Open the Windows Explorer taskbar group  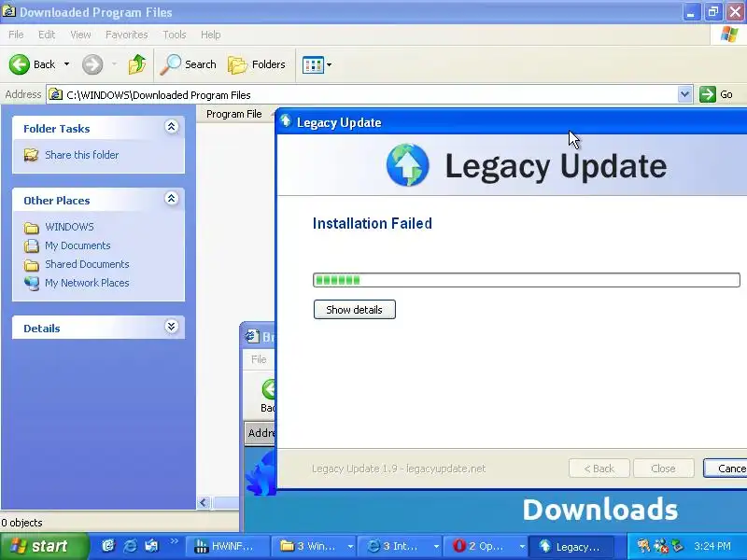coord(313,546)
